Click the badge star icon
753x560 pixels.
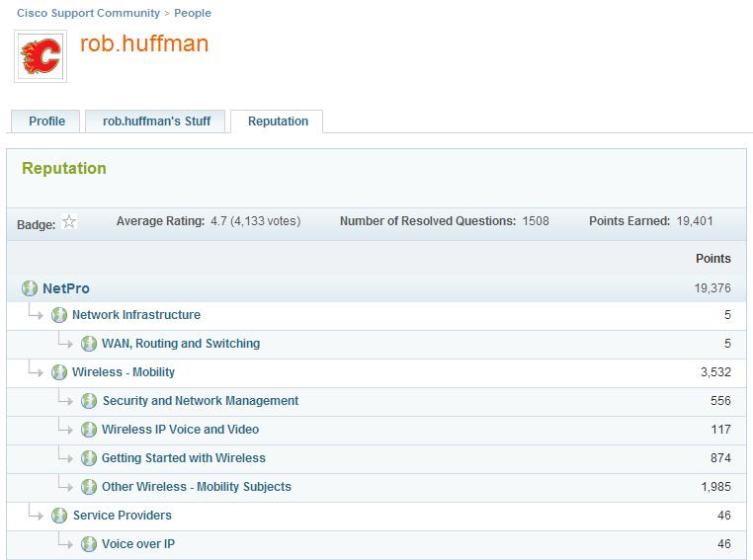coord(69,221)
